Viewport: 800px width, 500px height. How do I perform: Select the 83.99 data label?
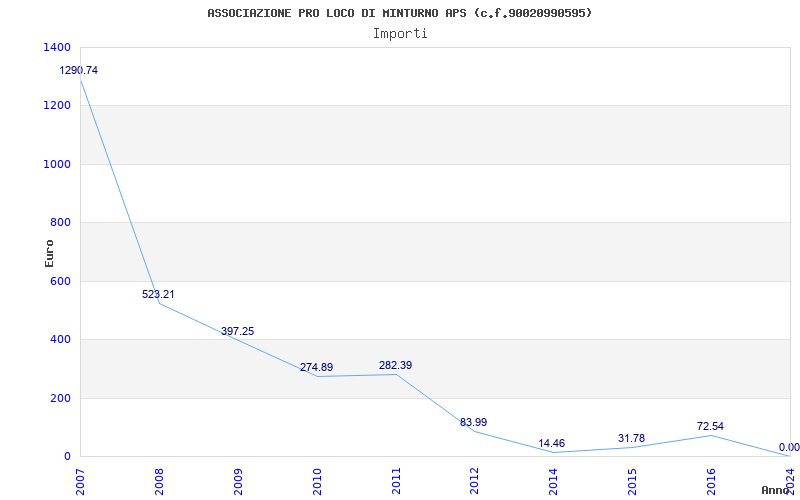[473, 422]
